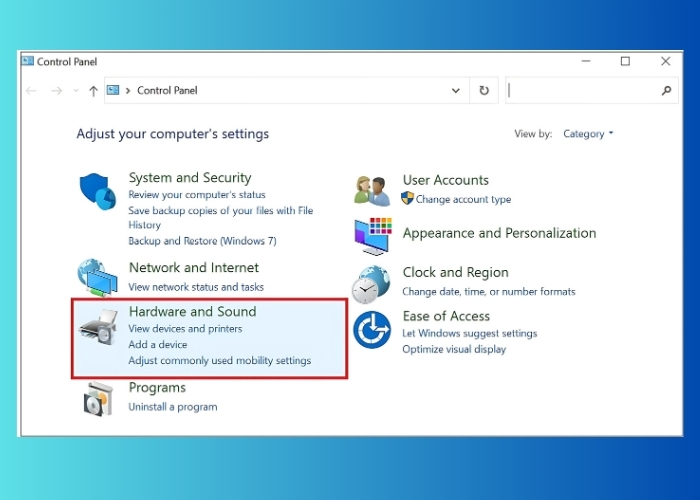This screenshot has width=700, height=500.
Task: Click the Hardware and Sound printer icon
Action: tap(98, 328)
